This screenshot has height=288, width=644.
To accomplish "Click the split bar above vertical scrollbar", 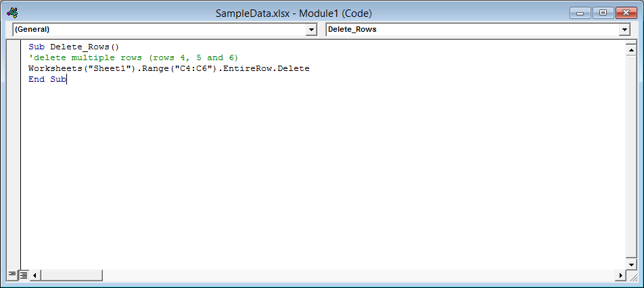I will pos(631,43).
